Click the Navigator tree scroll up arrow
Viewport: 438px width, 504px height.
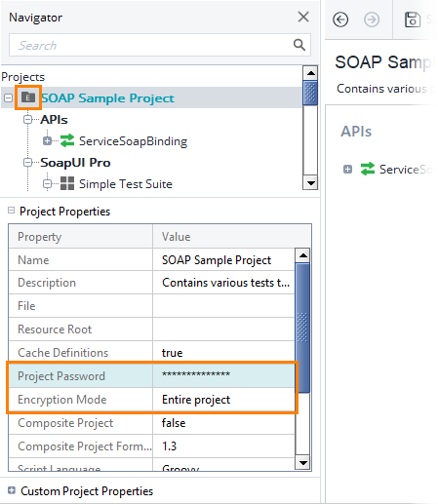pyautogui.click(x=310, y=73)
